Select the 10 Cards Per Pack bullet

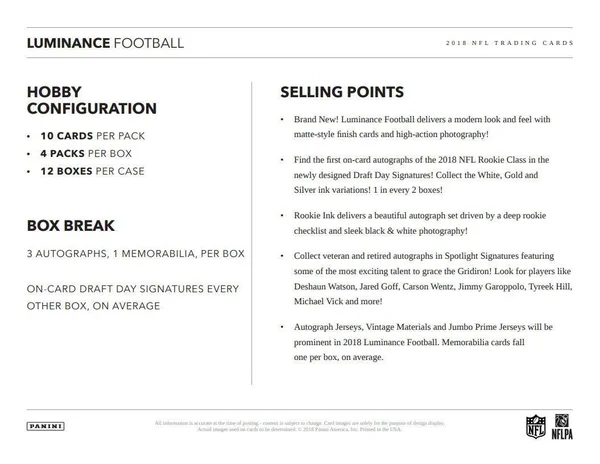point(93,136)
